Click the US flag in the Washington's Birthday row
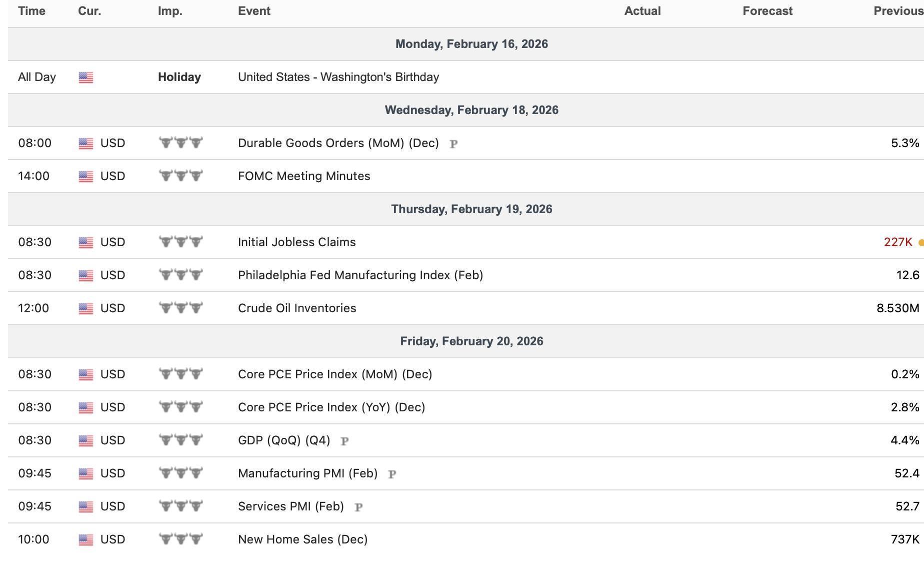 click(86, 78)
